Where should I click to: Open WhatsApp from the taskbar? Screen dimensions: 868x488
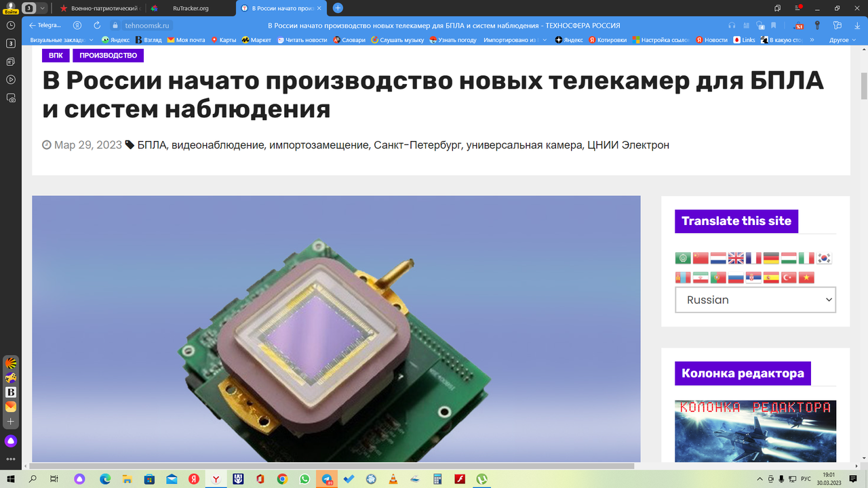[304, 479]
